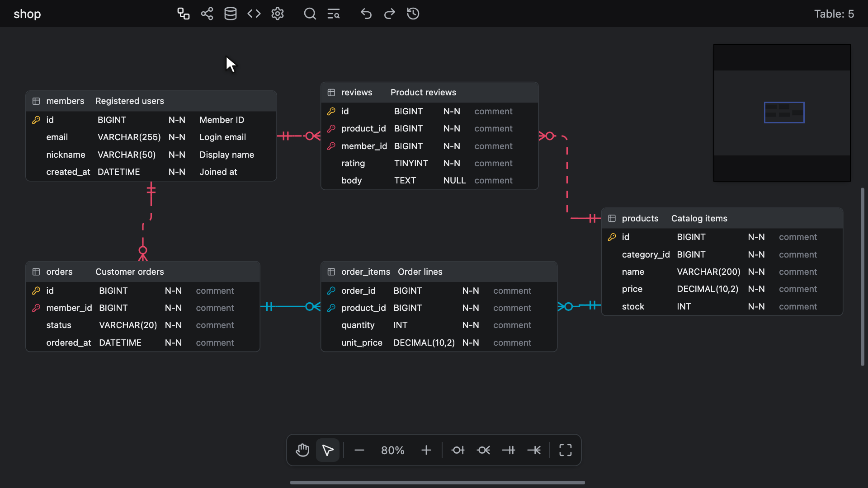Select the pointer selection tool
The width and height of the screenshot is (868, 488).
coord(328,450)
